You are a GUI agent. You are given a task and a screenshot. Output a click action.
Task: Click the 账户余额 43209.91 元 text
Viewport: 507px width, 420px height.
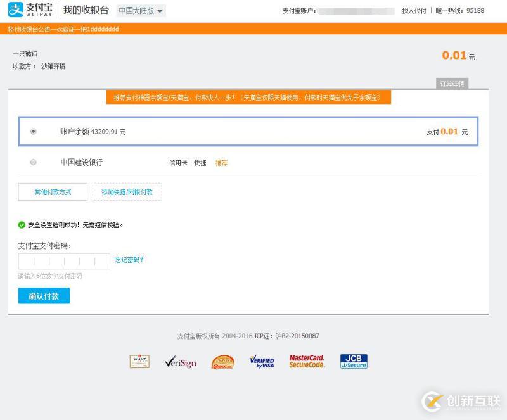coord(93,132)
